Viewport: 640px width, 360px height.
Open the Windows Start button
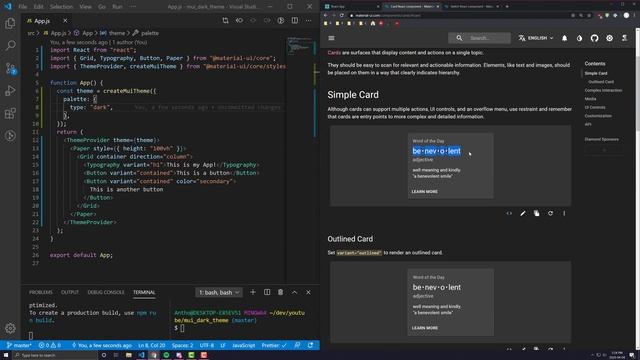tap(6, 355)
